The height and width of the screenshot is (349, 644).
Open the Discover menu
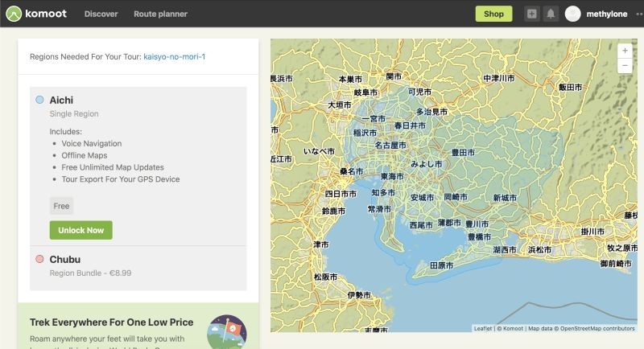(x=101, y=14)
